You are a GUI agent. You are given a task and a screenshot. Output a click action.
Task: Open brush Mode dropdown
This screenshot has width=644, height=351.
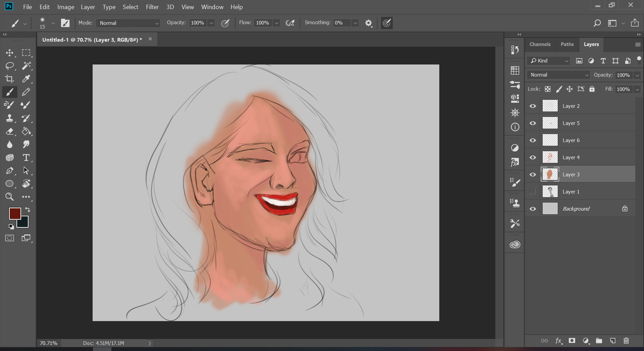pyautogui.click(x=128, y=23)
